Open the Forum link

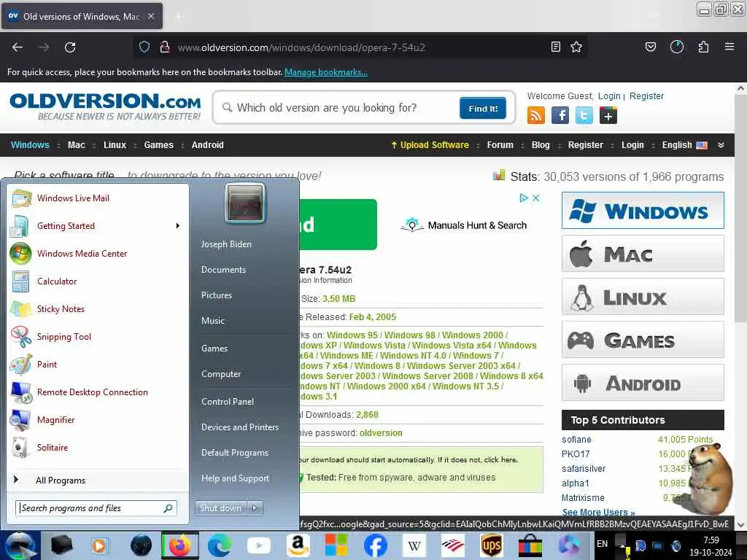tap(500, 145)
